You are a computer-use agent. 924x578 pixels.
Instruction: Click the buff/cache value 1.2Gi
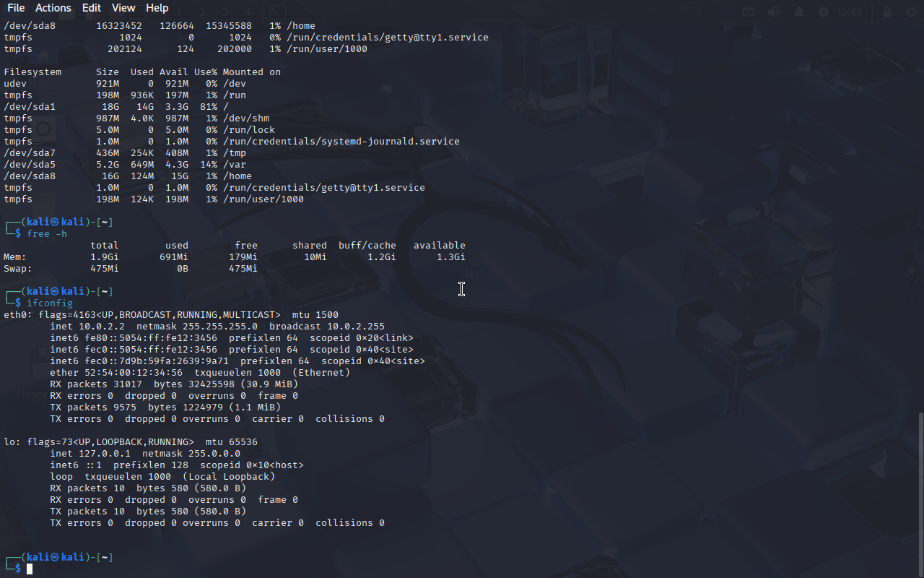(382, 257)
